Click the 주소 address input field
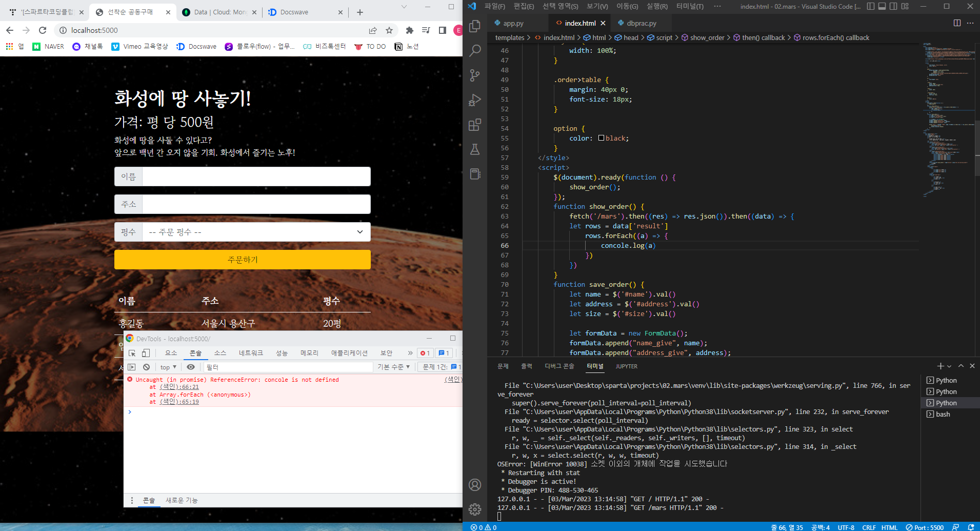Image resolution: width=980 pixels, height=531 pixels. [x=256, y=204]
